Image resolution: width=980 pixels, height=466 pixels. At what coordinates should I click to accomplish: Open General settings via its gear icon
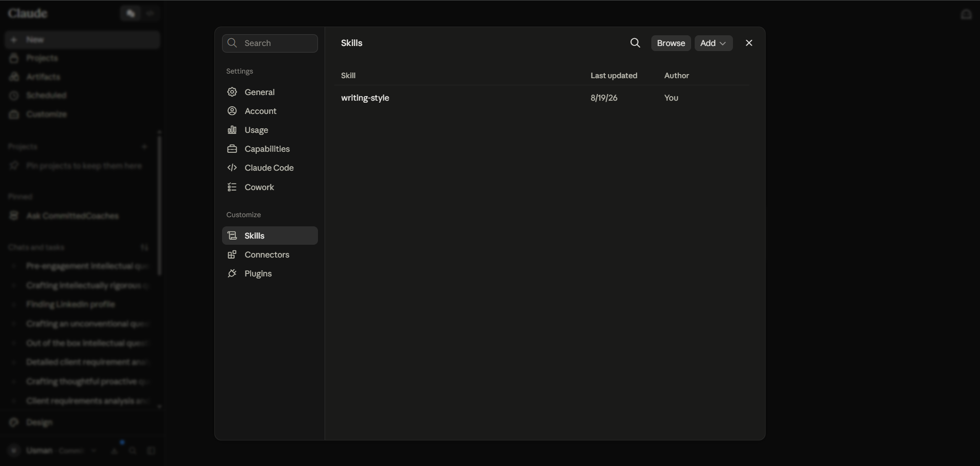point(232,92)
